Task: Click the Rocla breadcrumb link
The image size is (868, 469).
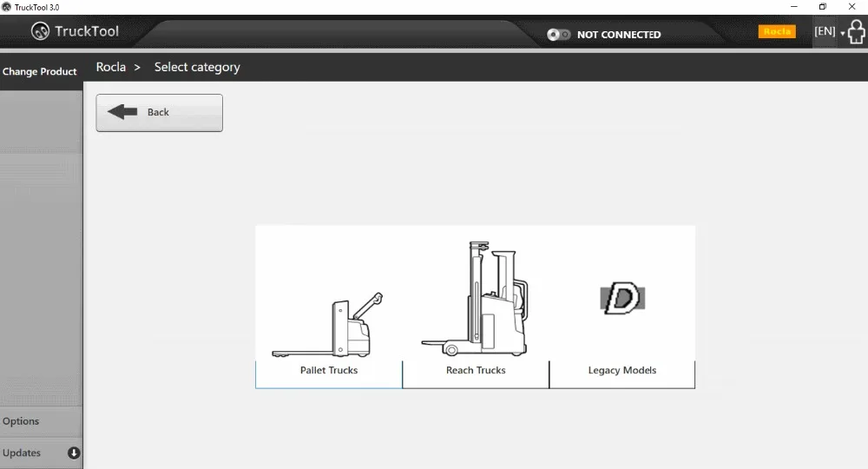Action: pyautogui.click(x=111, y=67)
